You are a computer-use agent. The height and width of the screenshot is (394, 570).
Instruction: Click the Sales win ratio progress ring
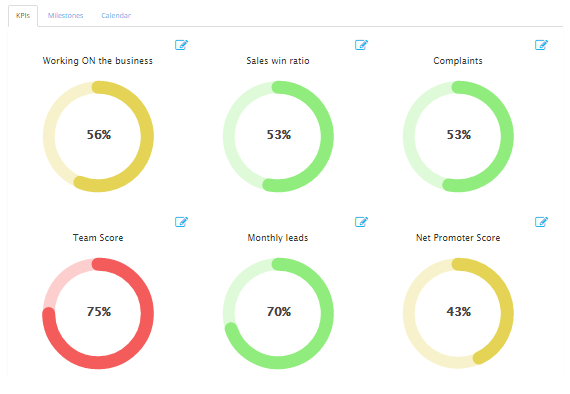pos(278,136)
